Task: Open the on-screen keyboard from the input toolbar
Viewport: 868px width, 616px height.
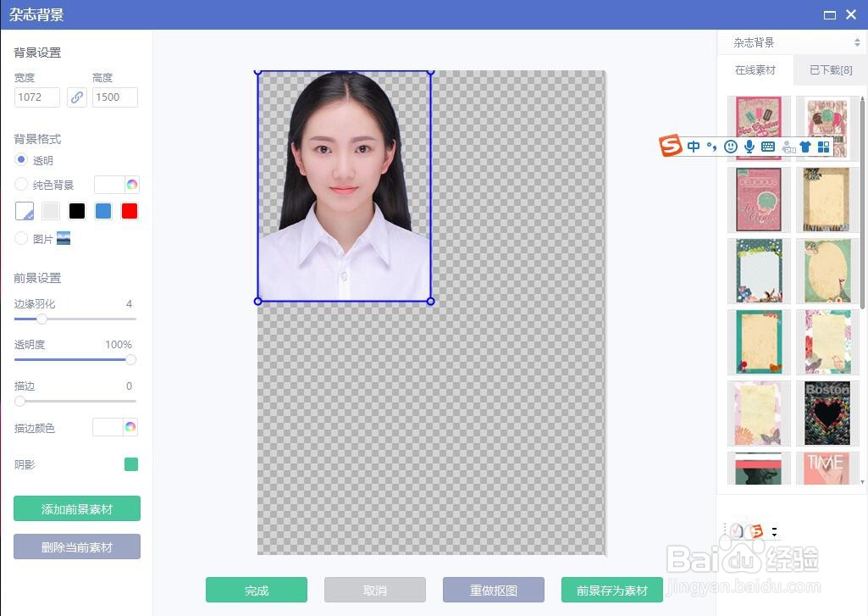Action: tap(768, 146)
